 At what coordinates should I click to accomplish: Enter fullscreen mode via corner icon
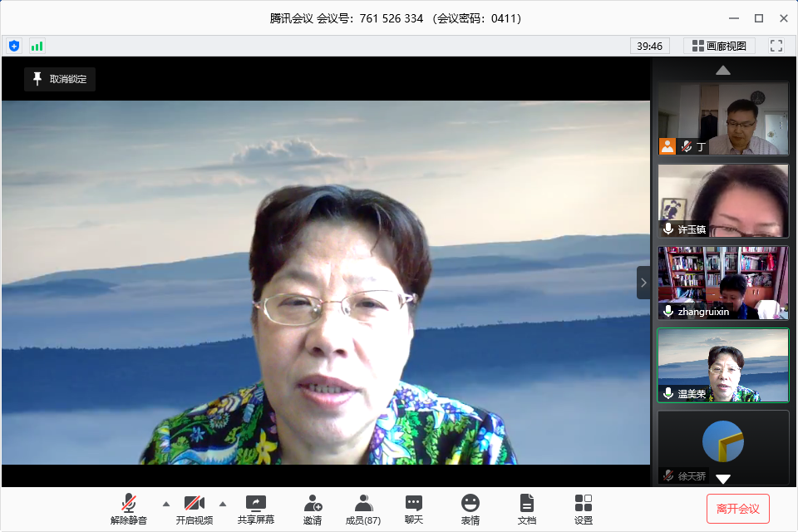(776, 46)
